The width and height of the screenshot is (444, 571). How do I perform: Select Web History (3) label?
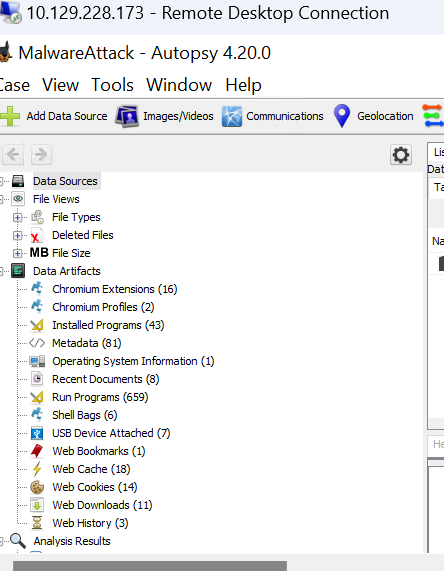point(90,523)
